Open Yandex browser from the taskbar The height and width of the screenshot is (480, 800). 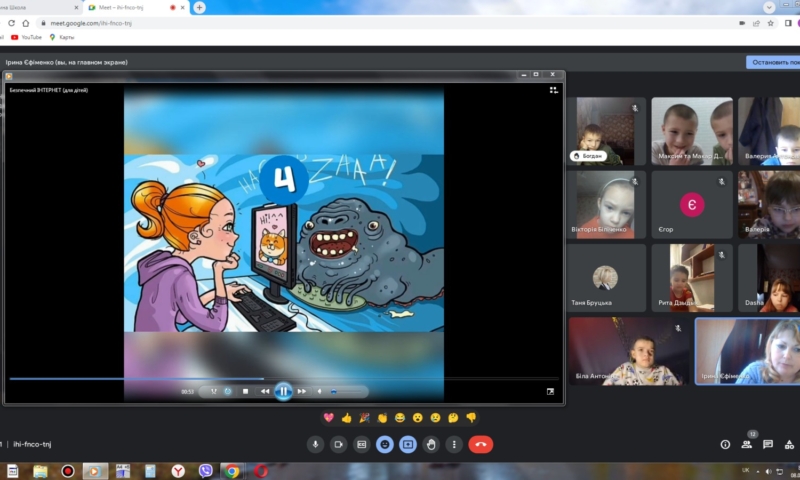[178, 471]
